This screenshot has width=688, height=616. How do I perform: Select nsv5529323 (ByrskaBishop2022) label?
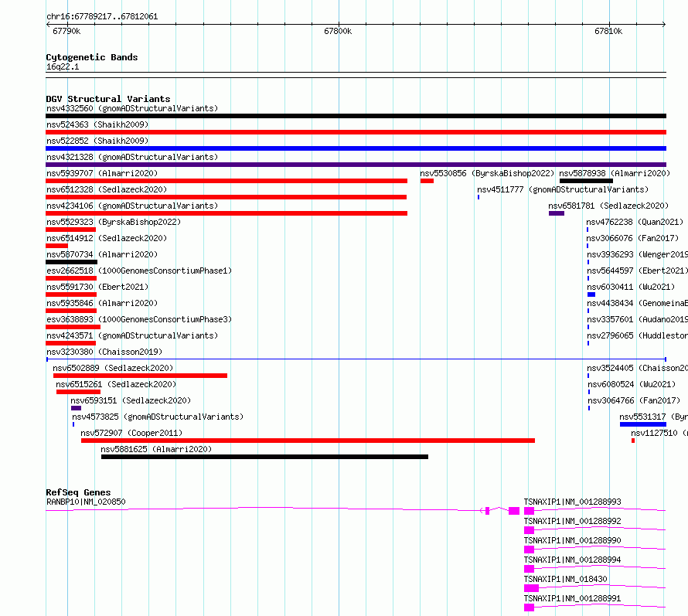pos(114,222)
